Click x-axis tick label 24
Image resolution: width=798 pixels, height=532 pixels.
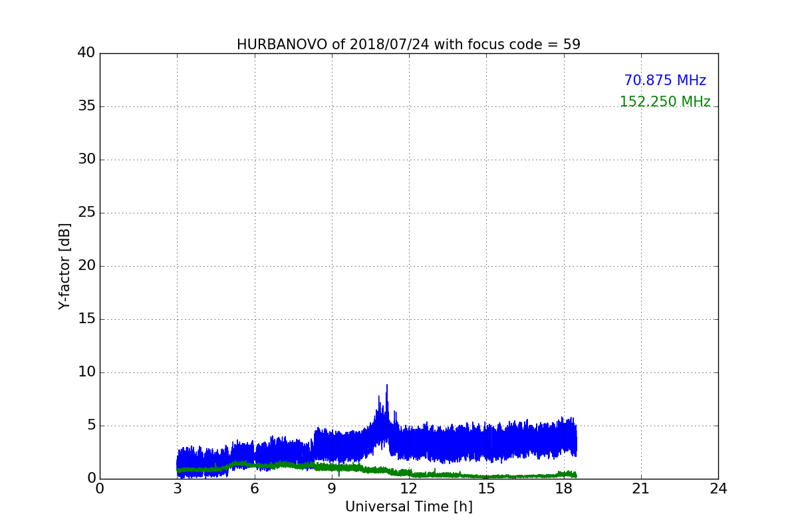[x=718, y=489]
